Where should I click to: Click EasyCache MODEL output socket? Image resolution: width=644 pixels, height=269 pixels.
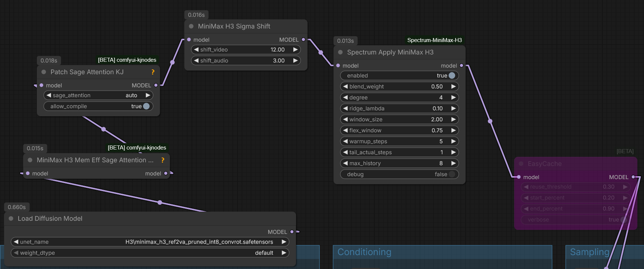click(633, 177)
